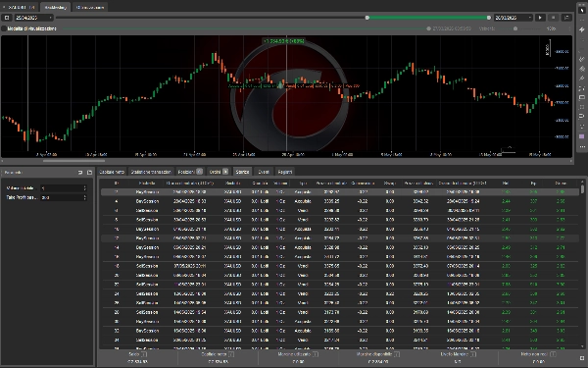Open the Ordini tab
Screen dimensions: 588x368
(x=219, y=172)
